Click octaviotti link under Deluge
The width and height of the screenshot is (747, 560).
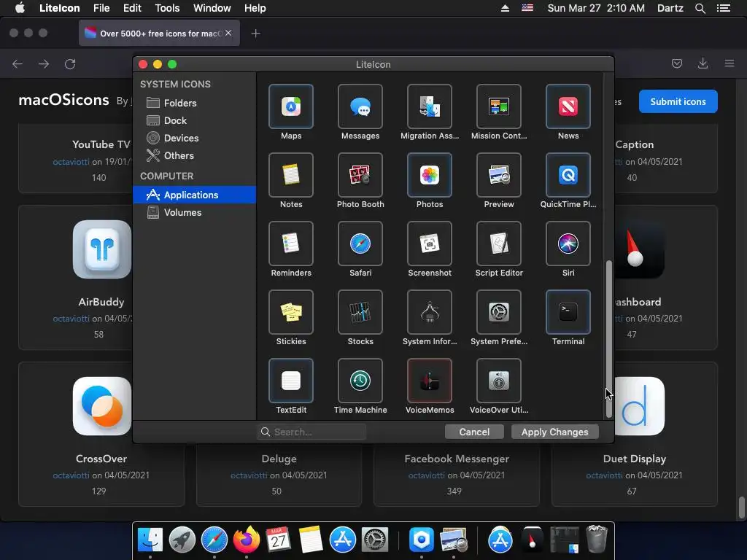(249, 475)
